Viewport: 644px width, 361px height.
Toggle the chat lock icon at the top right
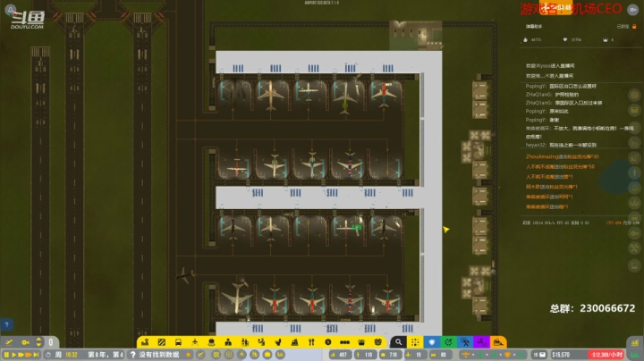click(x=634, y=26)
